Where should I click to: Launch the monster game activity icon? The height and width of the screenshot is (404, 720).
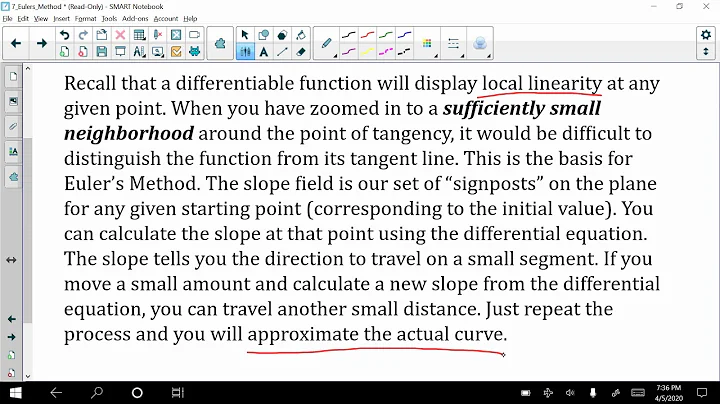[x=194, y=51]
